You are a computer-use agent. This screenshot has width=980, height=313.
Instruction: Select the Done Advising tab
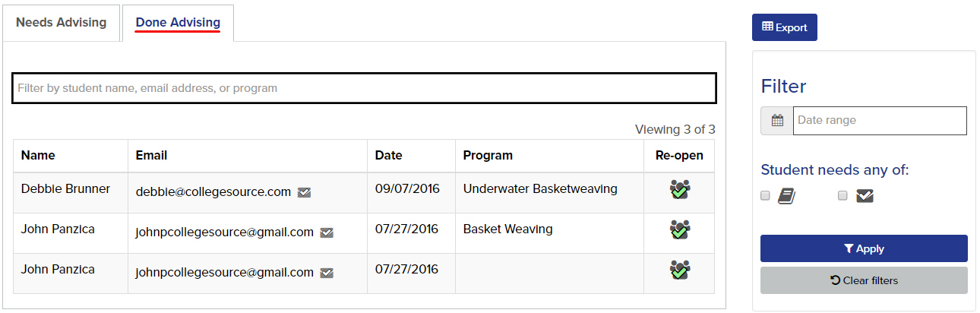[x=178, y=23]
